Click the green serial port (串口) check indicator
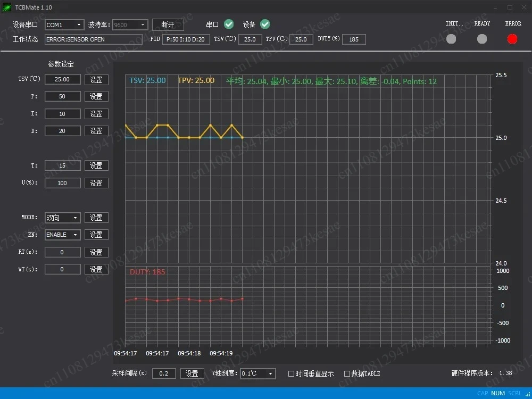This screenshot has height=399, width=532. click(x=229, y=24)
